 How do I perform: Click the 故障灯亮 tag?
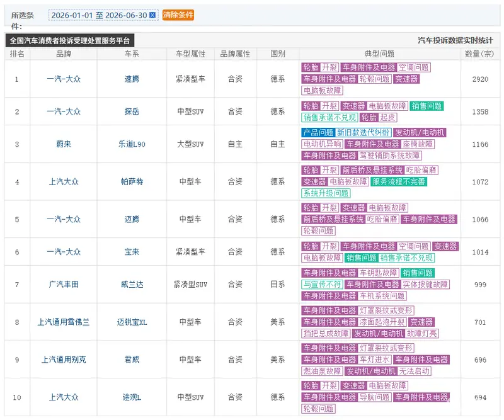tap(421, 333)
